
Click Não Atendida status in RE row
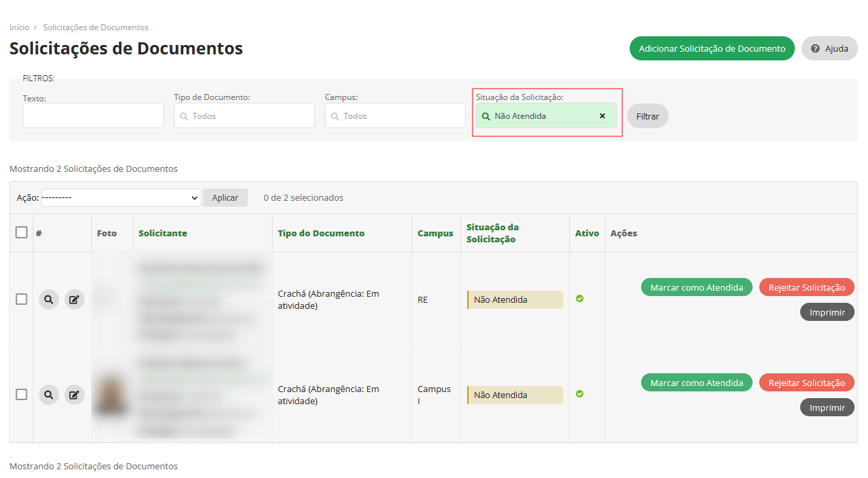515,299
